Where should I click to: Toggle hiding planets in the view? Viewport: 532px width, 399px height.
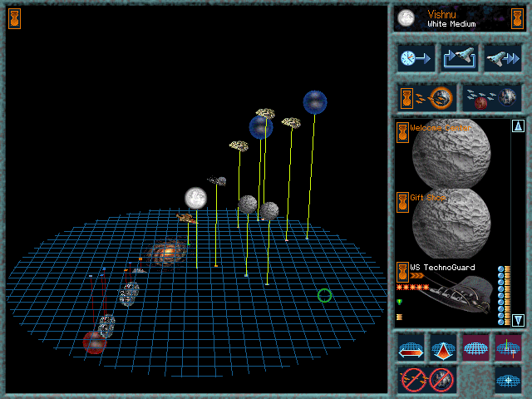(441, 380)
